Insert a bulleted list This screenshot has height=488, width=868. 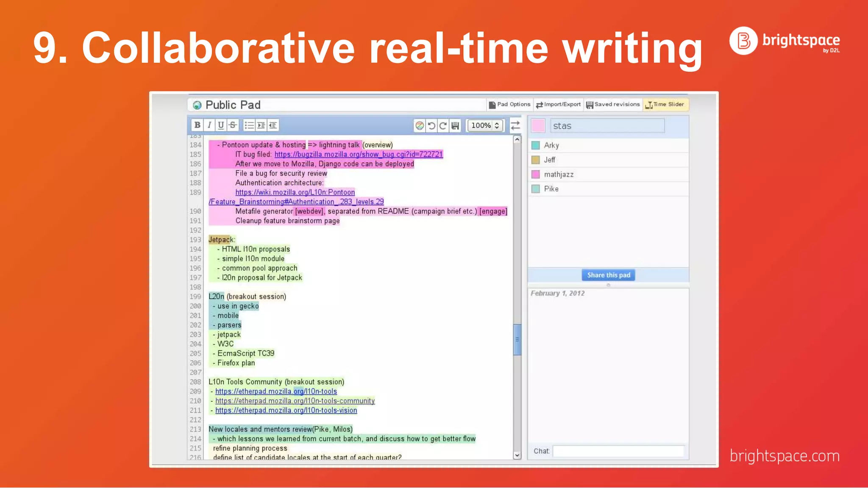click(x=249, y=125)
